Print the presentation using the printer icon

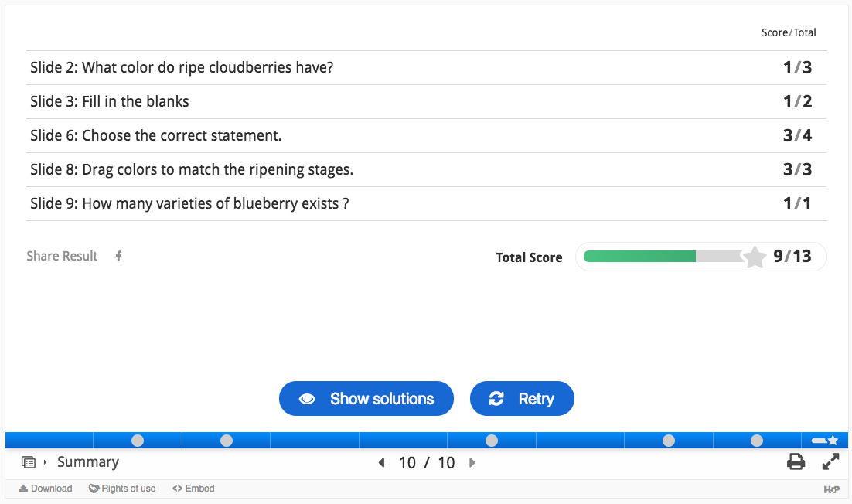click(x=796, y=461)
